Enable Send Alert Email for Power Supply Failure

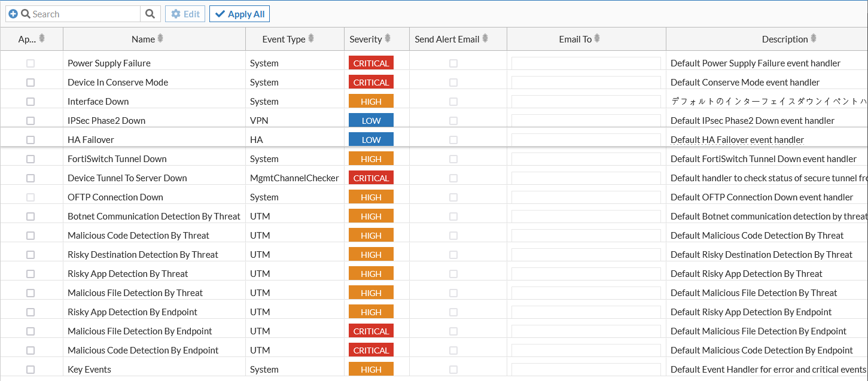453,63
